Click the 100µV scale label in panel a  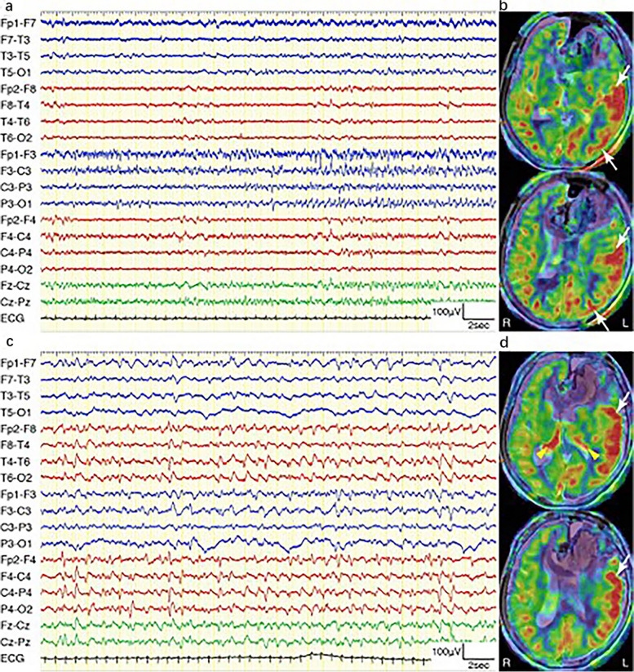coord(446,312)
